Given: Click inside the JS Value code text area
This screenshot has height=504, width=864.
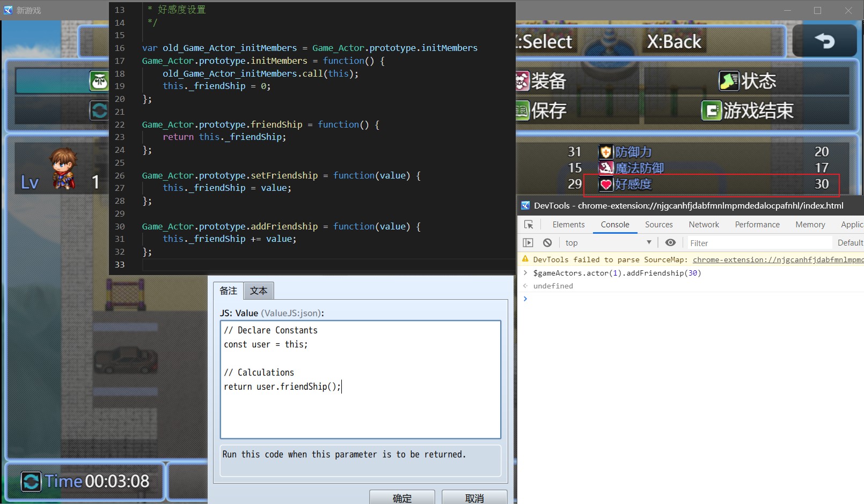Looking at the screenshot, I should (361, 380).
